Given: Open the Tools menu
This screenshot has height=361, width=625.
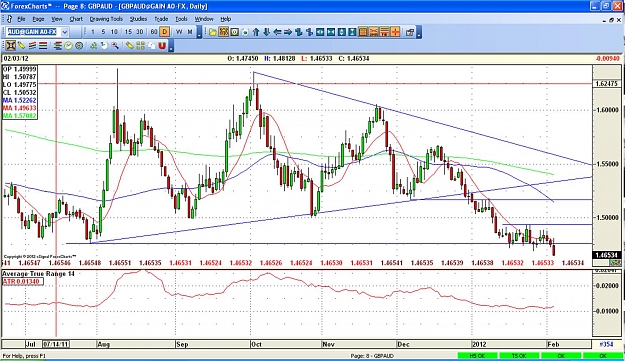Looking at the screenshot, I should pos(181,19).
